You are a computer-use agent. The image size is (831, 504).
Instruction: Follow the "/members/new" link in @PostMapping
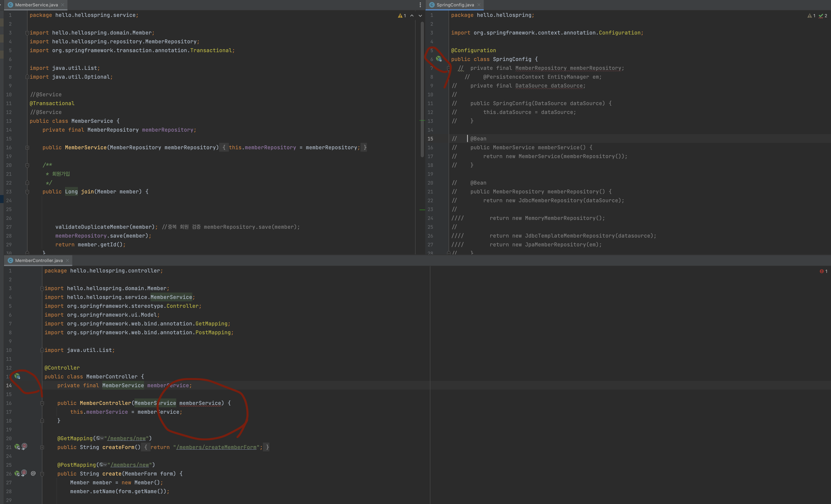pos(129,465)
